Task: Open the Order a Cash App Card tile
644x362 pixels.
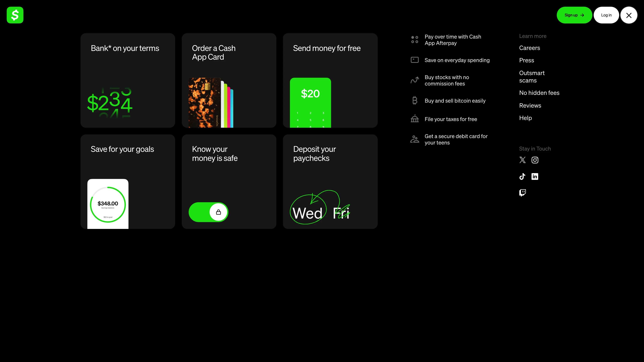Action: 229,80
